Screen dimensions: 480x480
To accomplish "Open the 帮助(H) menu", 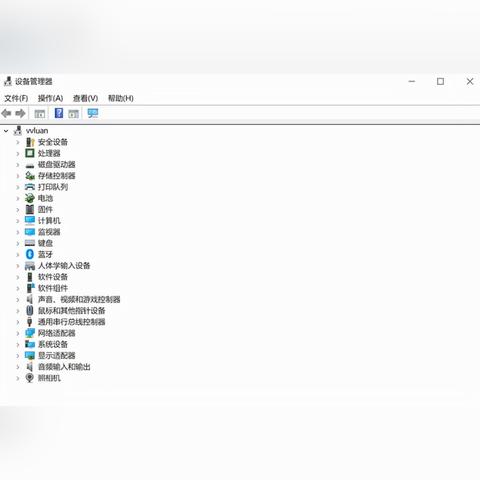I will [121, 98].
